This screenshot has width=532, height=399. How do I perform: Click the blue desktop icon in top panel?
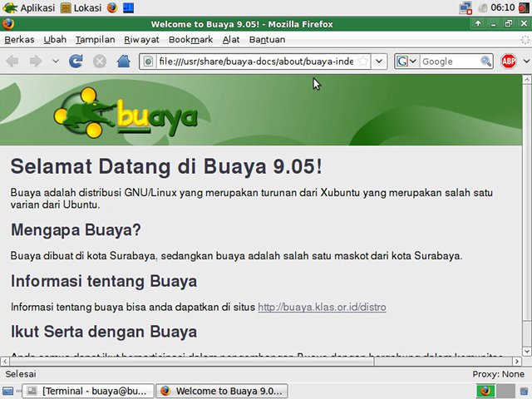(x=128, y=7)
